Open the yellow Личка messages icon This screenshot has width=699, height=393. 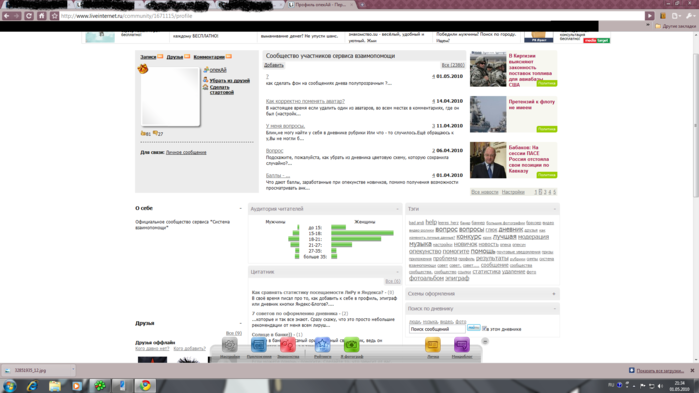coord(433,345)
